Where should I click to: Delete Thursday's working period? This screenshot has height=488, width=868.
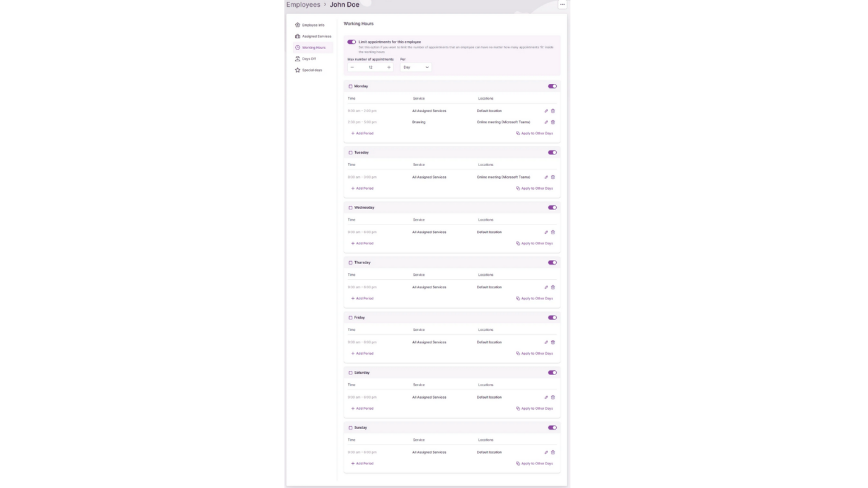pyautogui.click(x=553, y=287)
